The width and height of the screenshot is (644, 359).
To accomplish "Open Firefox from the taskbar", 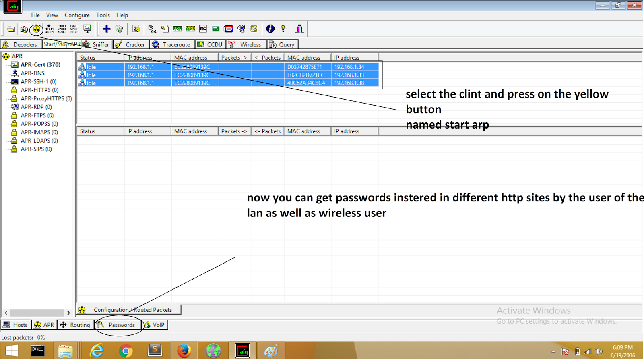I will (184, 351).
